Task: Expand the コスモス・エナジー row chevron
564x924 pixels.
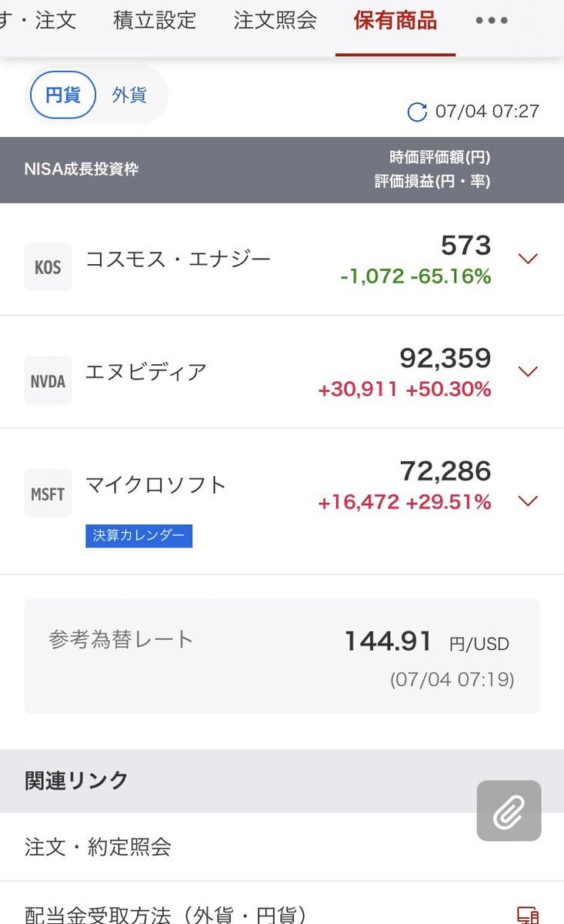Action: [x=528, y=259]
